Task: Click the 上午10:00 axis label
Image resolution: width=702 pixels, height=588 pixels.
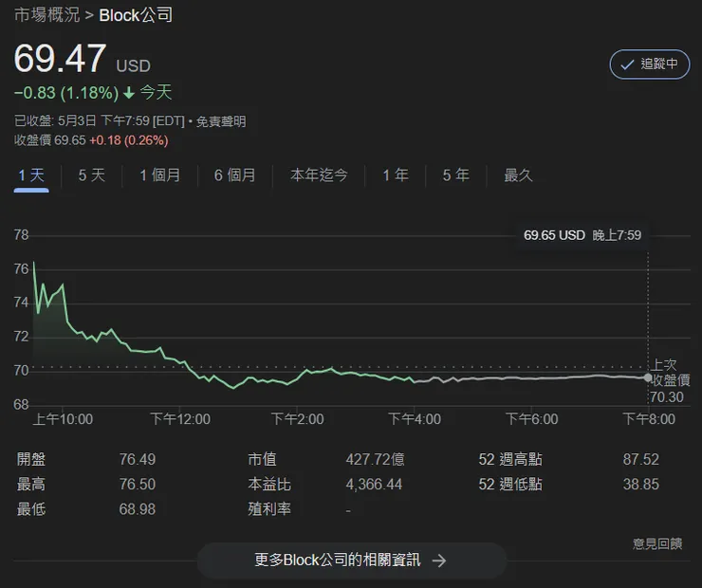Action: click(63, 419)
